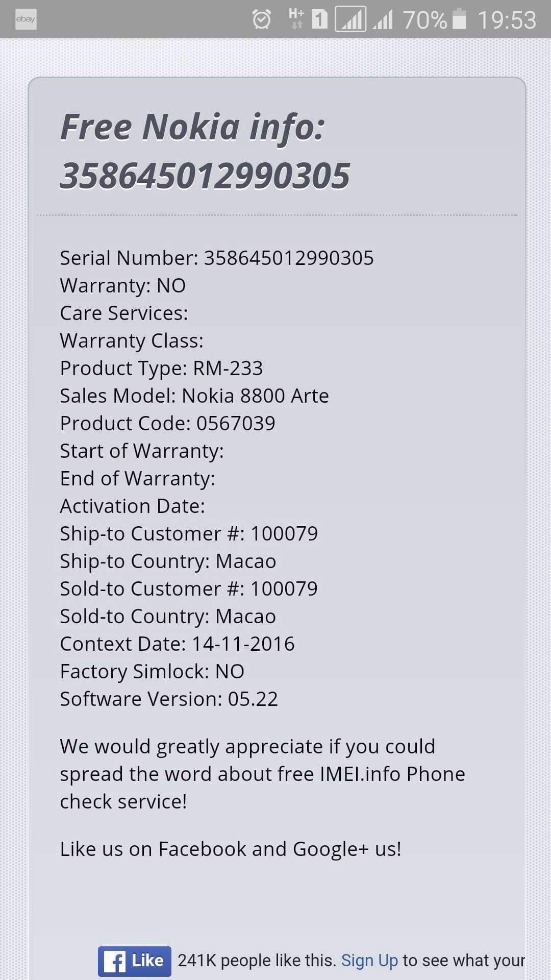Tap the Sales Model Nokia 8800 Arte line
Viewport: 551px width, 980px height.
pyautogui.click(x=194, y=396)
